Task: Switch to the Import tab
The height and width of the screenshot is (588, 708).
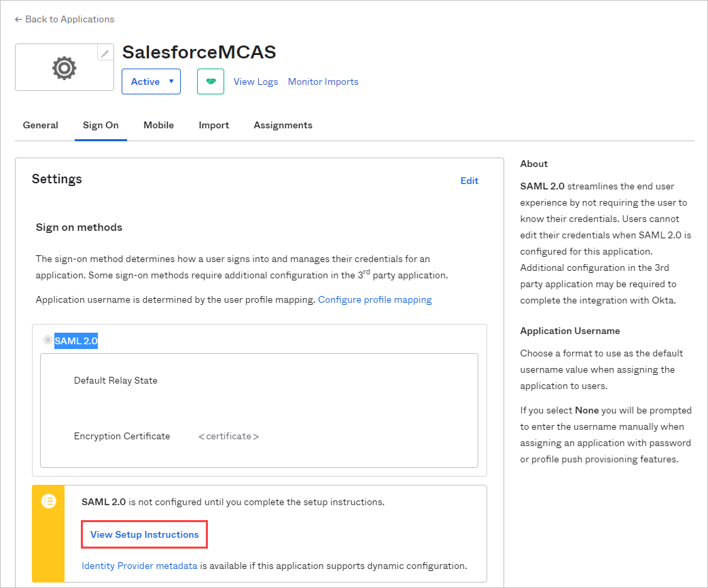Action: tap(213, 125)
